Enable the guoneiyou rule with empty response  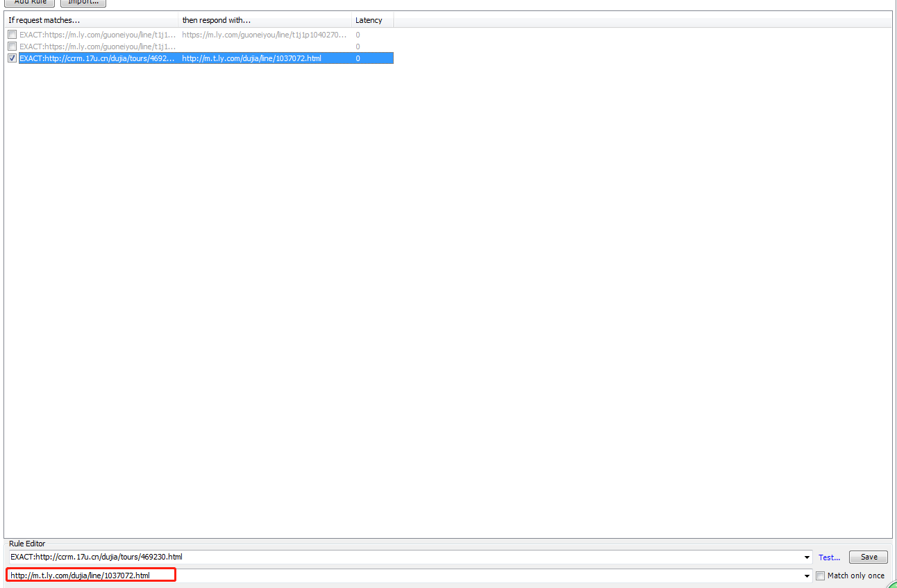12,47
